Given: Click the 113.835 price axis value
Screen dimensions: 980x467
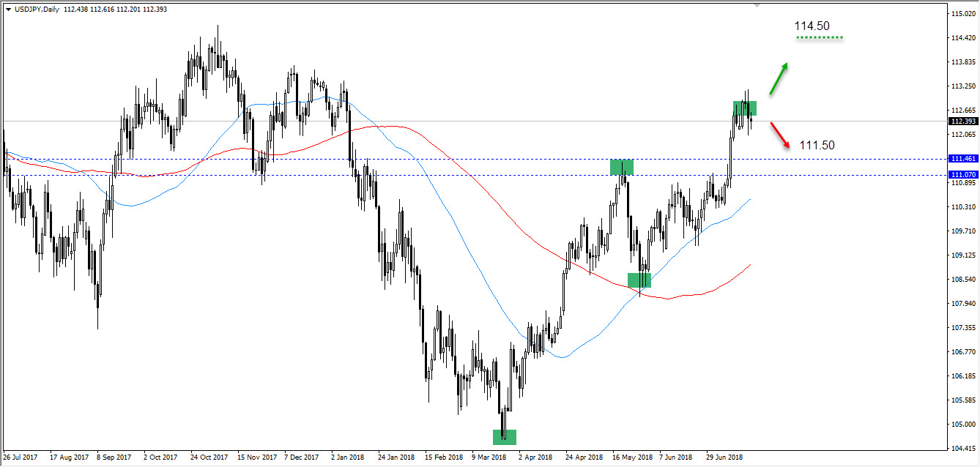Looking at the screenshot, I should [962, 62].
